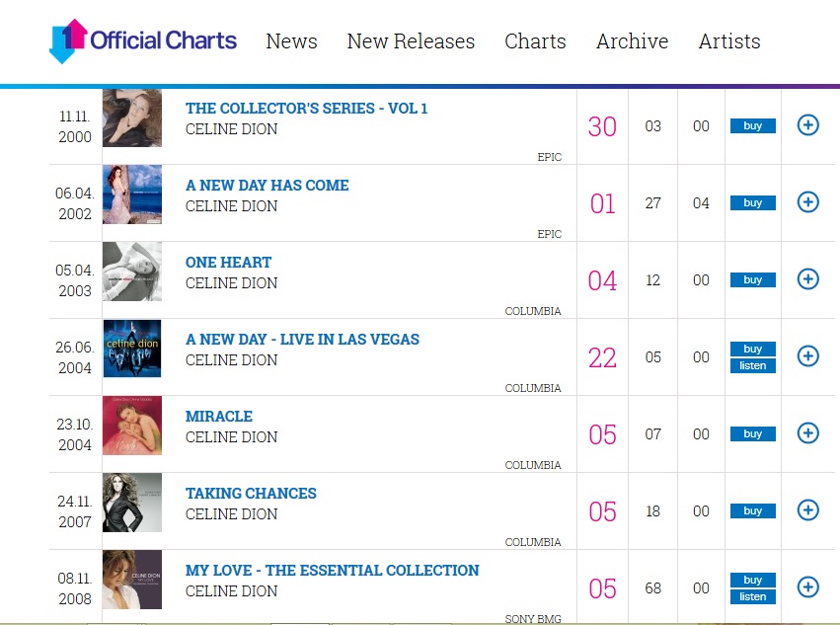Click the plus icon beside Miracle
The width and height of the screenshot is (840, 625).
pyautogui.click(x=807, y=433)
